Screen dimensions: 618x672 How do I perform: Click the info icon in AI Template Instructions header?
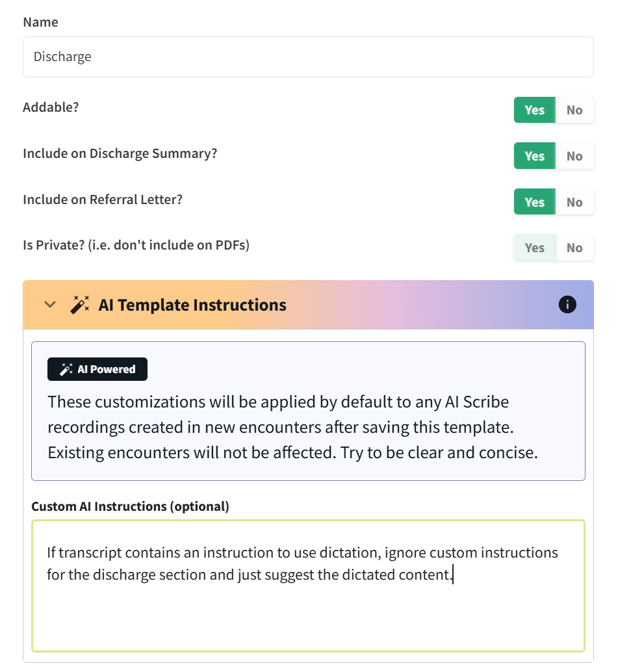pos(567,304)
